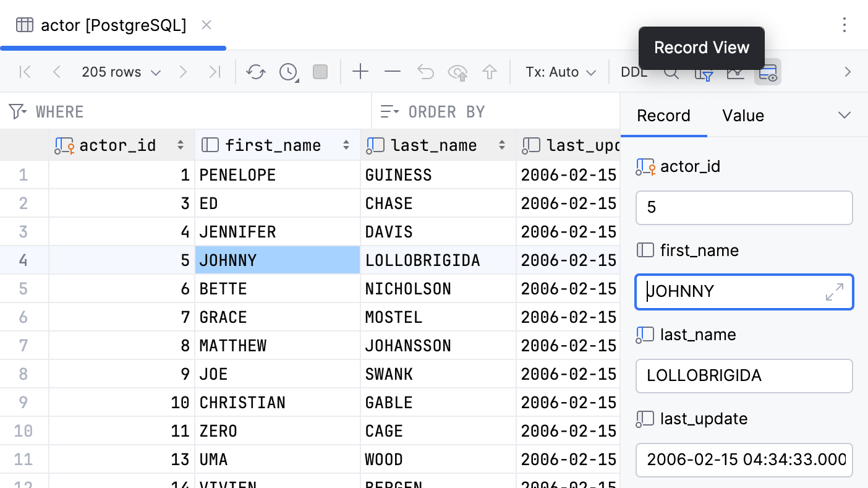Add a new row with plus icon
The image size is (868, 488).
coord(360,72)
